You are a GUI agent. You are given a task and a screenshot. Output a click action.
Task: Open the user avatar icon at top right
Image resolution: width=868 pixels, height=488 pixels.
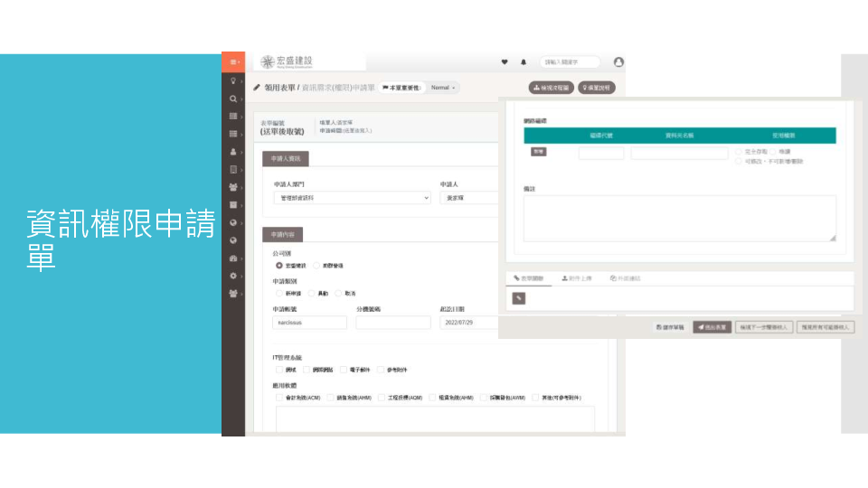618,62
